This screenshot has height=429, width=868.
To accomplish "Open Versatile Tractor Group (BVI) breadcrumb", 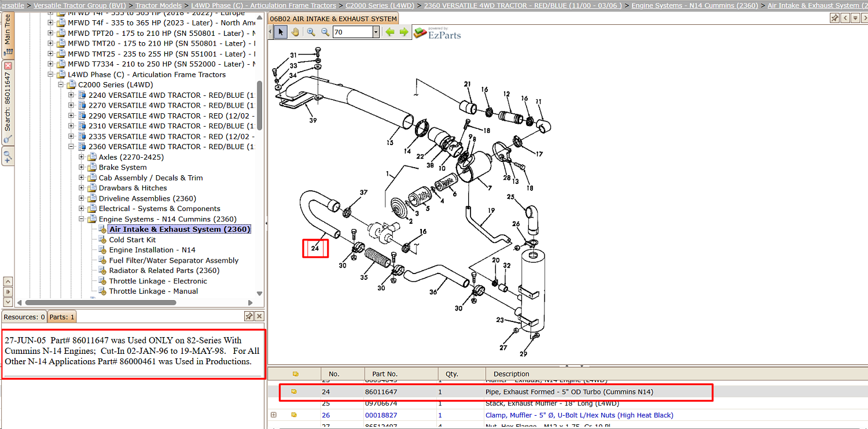I will point(80,5).
